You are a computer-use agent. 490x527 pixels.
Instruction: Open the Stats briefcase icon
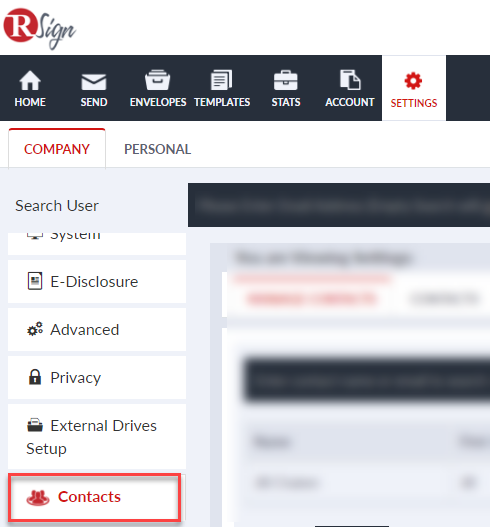pos(286,80)
